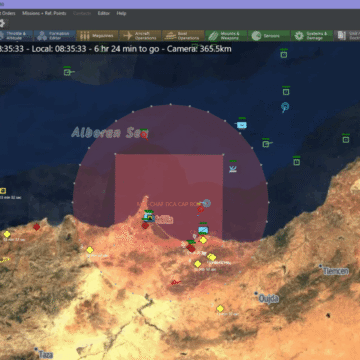This screenshot has height=360, width=360.
Task: Select the green unit on the far right
Action: point(346,139)
